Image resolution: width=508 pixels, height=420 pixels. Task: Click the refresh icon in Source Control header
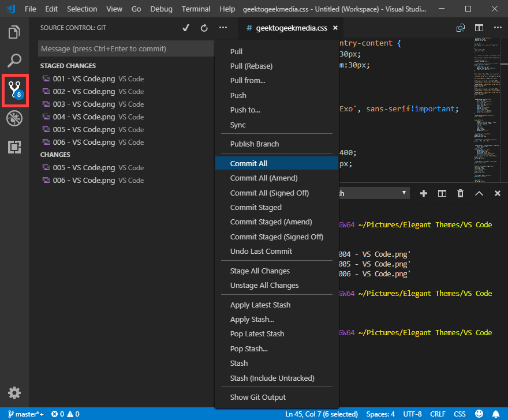tap(204, 27)
